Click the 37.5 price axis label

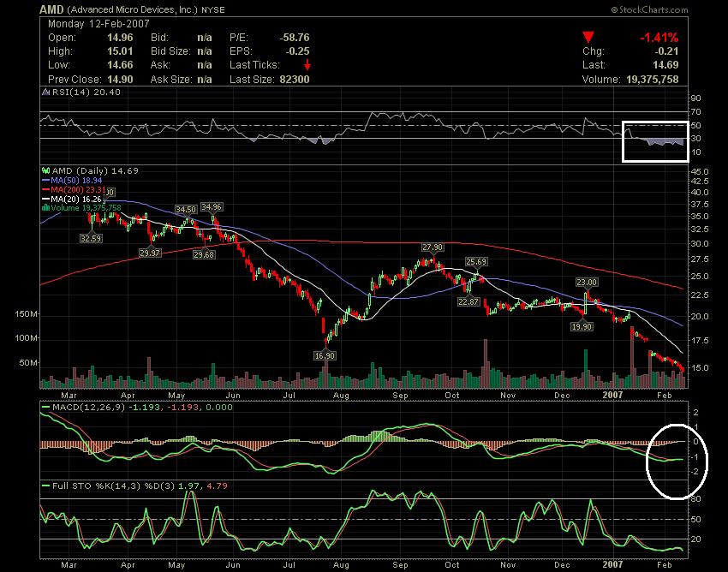[x=700, y=205]
